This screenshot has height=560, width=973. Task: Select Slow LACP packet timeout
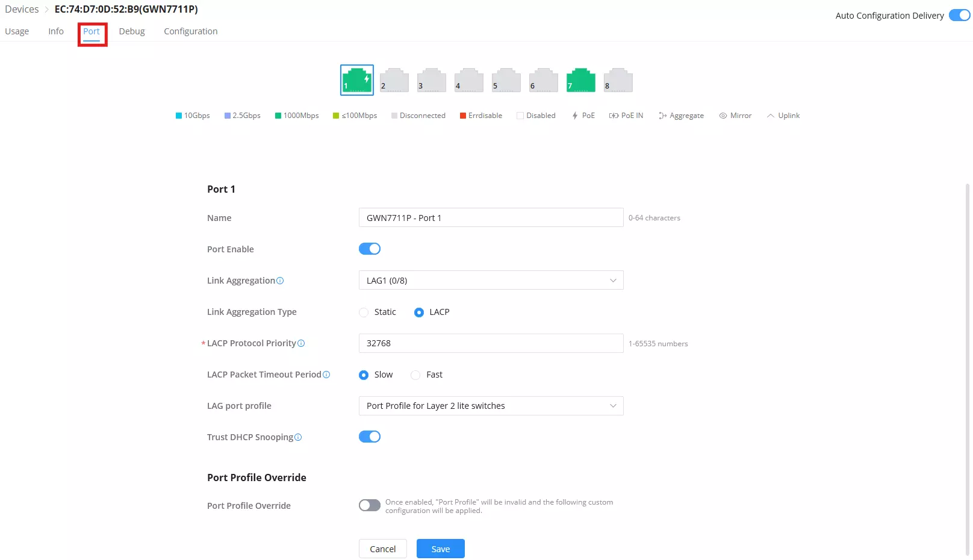364,375
